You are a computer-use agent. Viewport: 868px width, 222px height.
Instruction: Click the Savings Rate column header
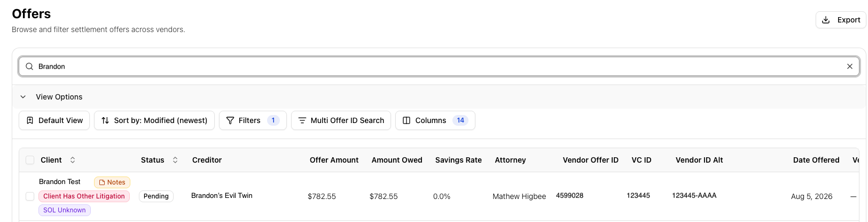[x=458, y=160]
